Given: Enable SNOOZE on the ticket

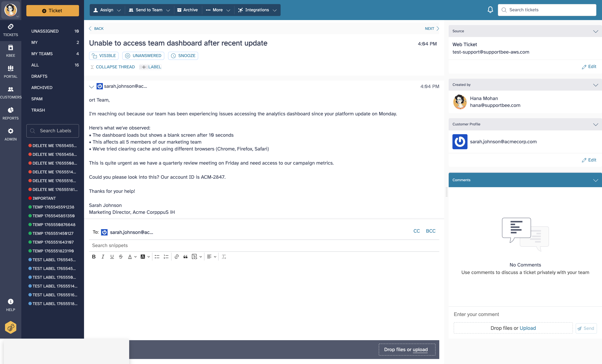Looking at the screenshot, I should (183, 55).
